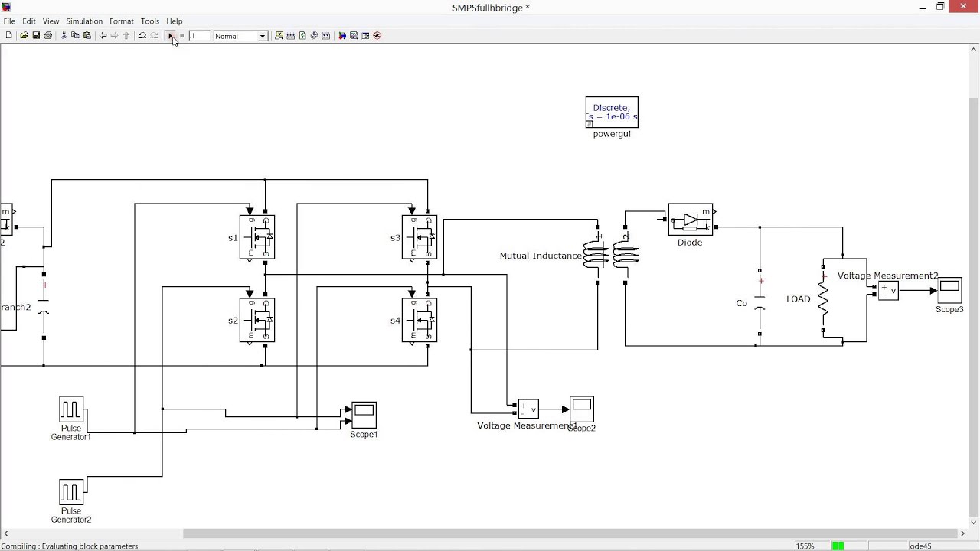
Task: Click the simulation stop time field
Action: 199,36
